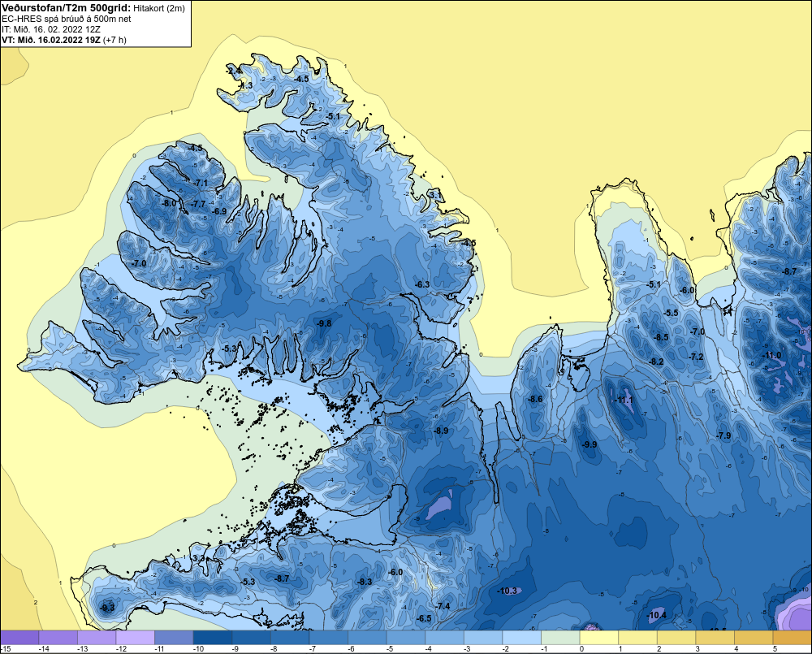Click the -9.9 temperature value
This screenshot has width=812, height=654.
(589, 444)
